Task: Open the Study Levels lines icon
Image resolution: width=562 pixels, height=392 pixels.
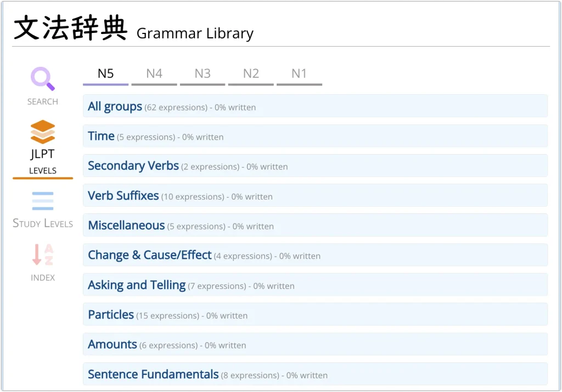Action: pos(43,201)
